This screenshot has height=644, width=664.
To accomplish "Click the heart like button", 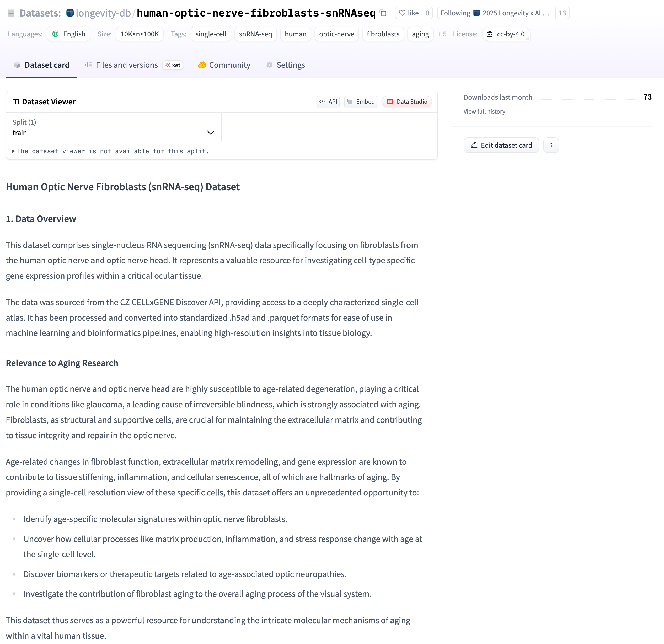I will 409,13.
